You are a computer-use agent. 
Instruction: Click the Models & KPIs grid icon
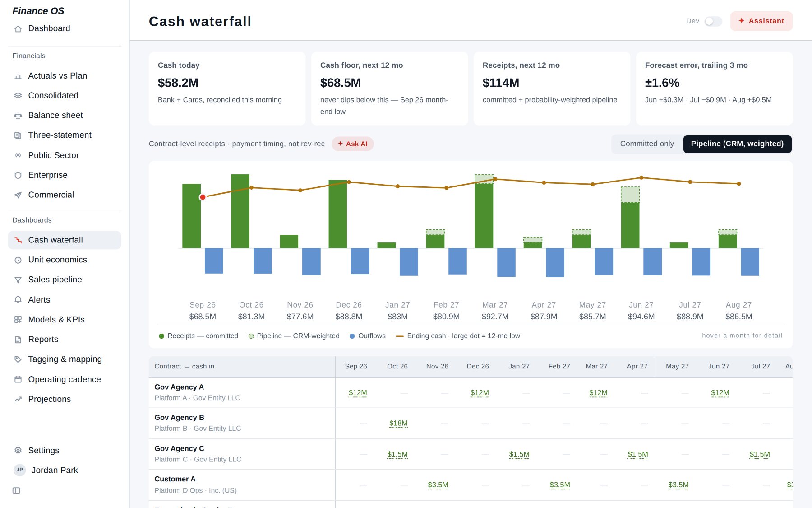coord(18,320)
